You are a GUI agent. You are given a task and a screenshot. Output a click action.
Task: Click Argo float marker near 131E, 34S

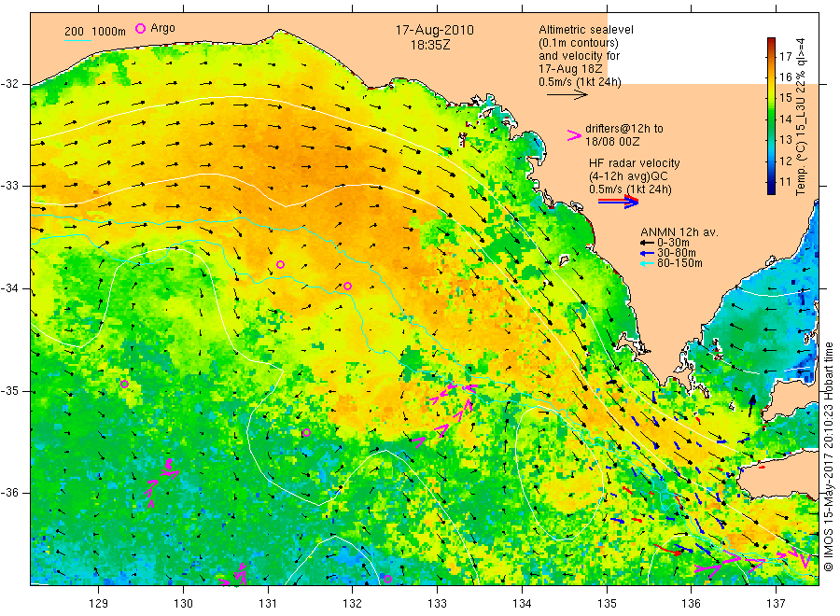pyautogui.click(x=280, y=265)
